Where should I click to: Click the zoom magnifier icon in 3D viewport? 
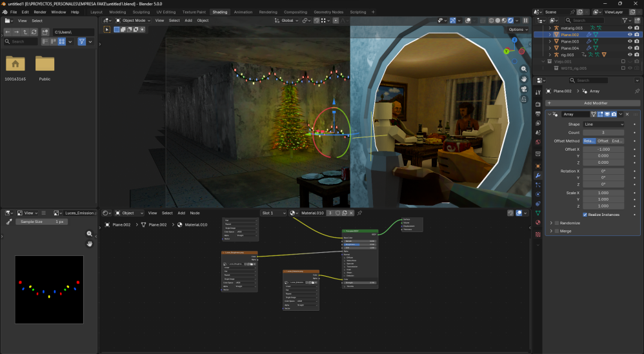[524, 69]
